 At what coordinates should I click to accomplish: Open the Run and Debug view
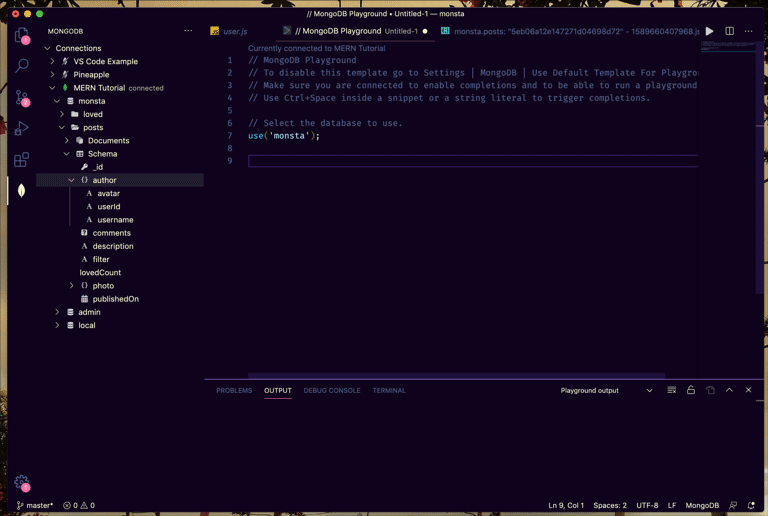(22, 128)
